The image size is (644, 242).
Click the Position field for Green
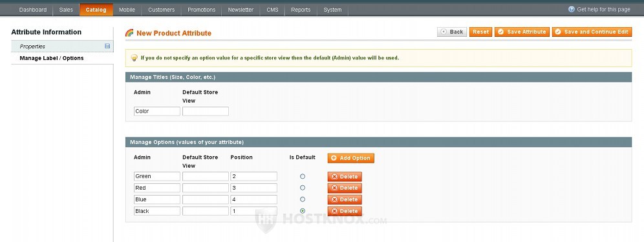tap(254, 176)
